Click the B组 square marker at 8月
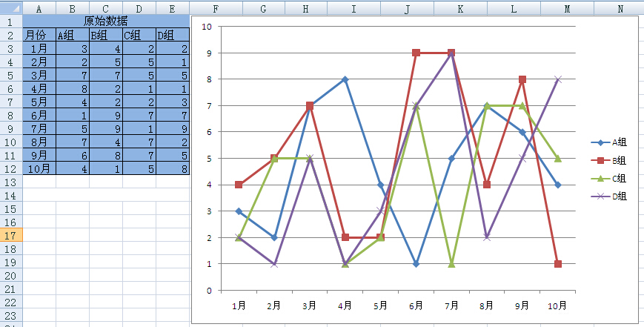Screen dimensions: 644x327 pos(487,185)
